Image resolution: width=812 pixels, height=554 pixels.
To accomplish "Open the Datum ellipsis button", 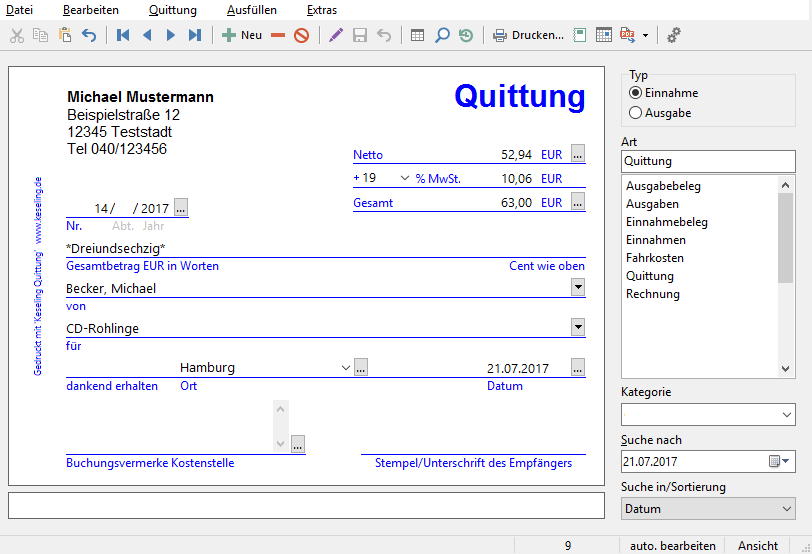I will point(578,367).
